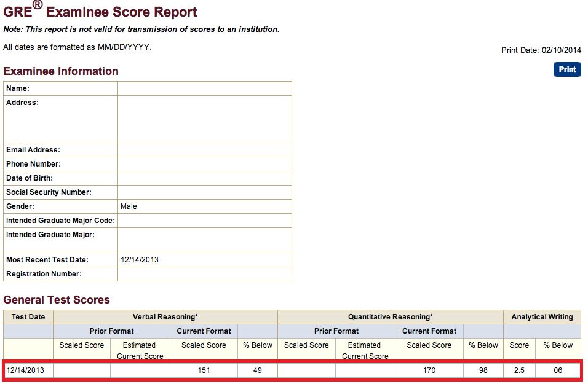Click the Analytical Writing column header
Viewport: 588px width, 392px height.
(x=542, y=317)
